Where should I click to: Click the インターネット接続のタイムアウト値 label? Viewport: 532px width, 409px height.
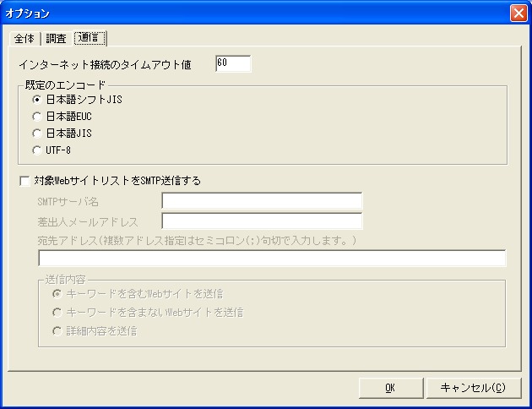point(107,64)
